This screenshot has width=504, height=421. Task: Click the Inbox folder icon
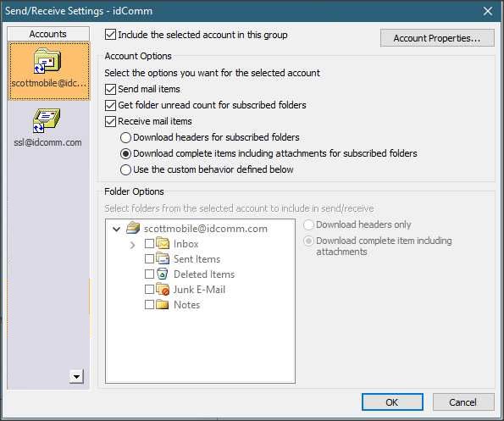coord(163,243)
